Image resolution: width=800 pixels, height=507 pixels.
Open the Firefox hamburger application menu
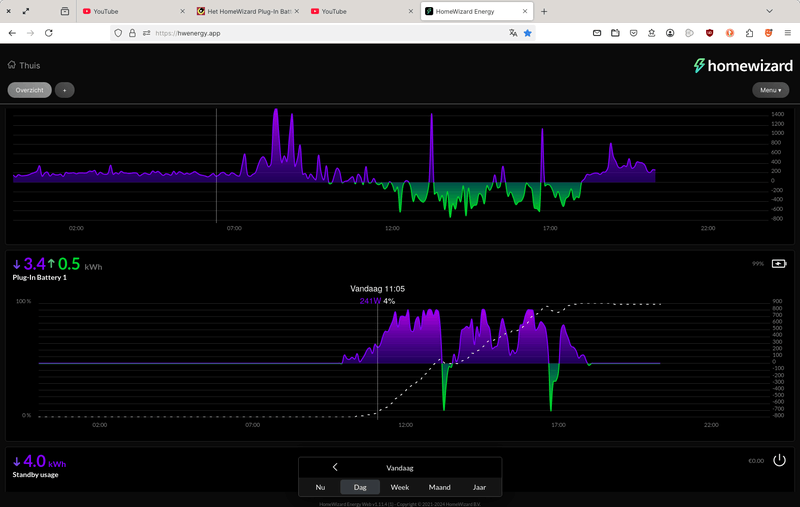pyautogui.click(x=788, y=33)
